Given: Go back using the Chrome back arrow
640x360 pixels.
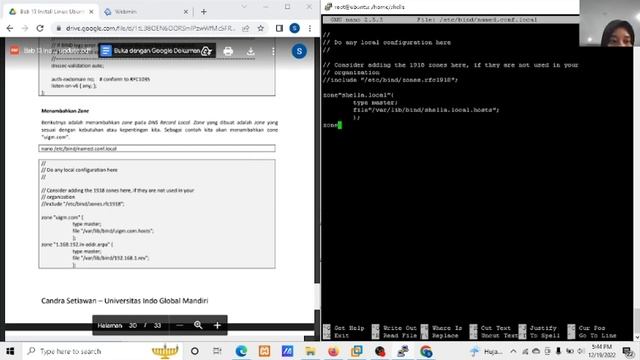Looking at the screenshot, I should pyautogui.click(x=10, y=28).
